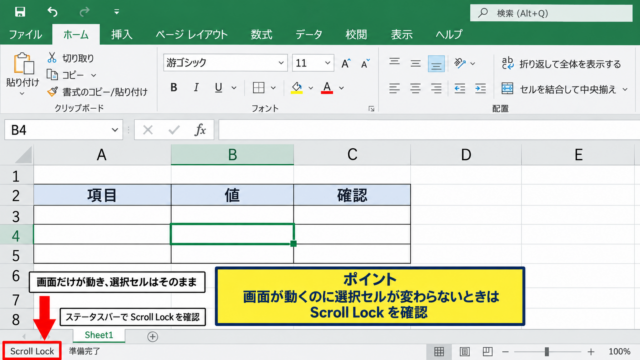
Task: Open the ヘルプ ribbon tab
Action: pyautogui.click(x=449, y=35)
